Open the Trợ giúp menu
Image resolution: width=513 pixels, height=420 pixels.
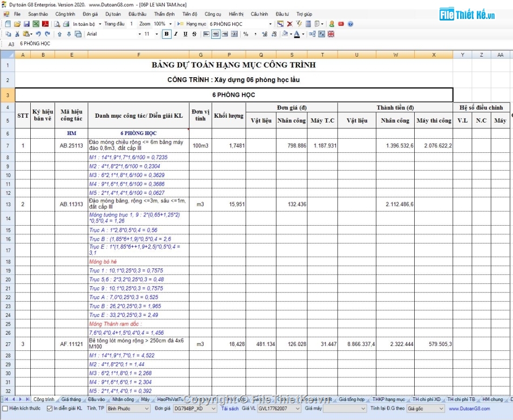pos(304,14)
